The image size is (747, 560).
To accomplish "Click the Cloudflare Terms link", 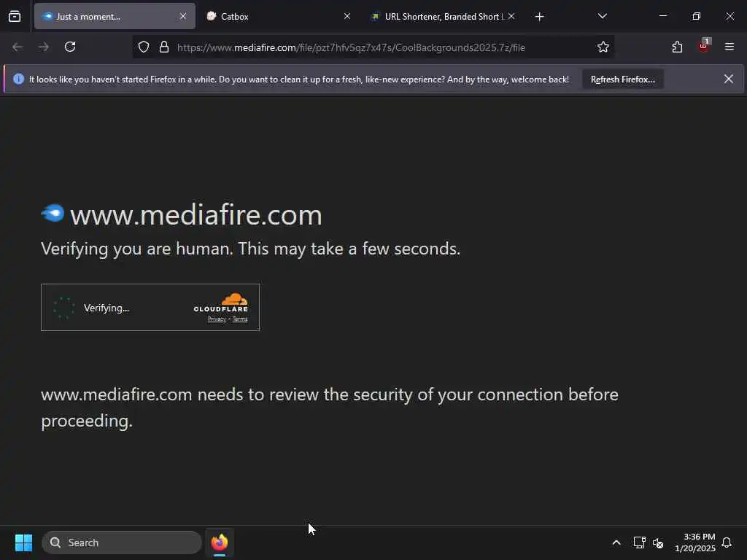I will coord(240,319).
